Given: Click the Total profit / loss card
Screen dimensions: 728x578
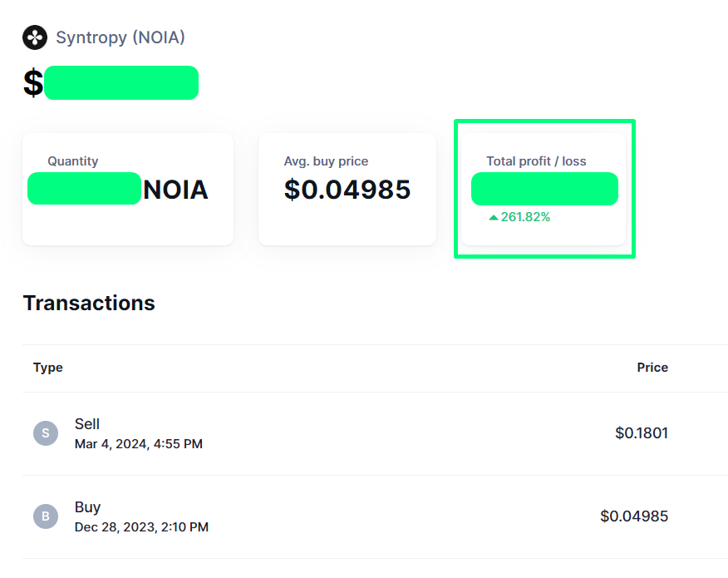Looking at the screenshot, I should point(544,190).
